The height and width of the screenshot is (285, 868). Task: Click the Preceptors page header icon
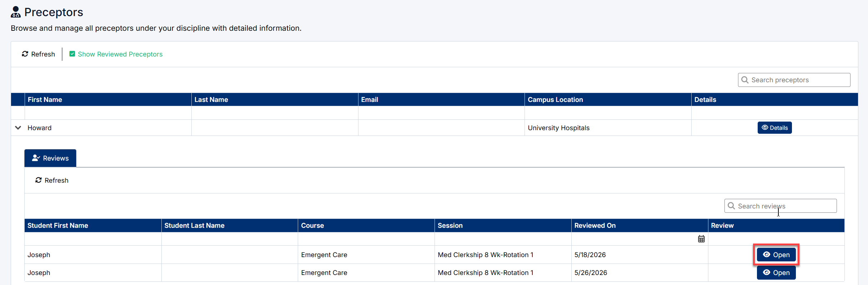click(x=16, y=12)
